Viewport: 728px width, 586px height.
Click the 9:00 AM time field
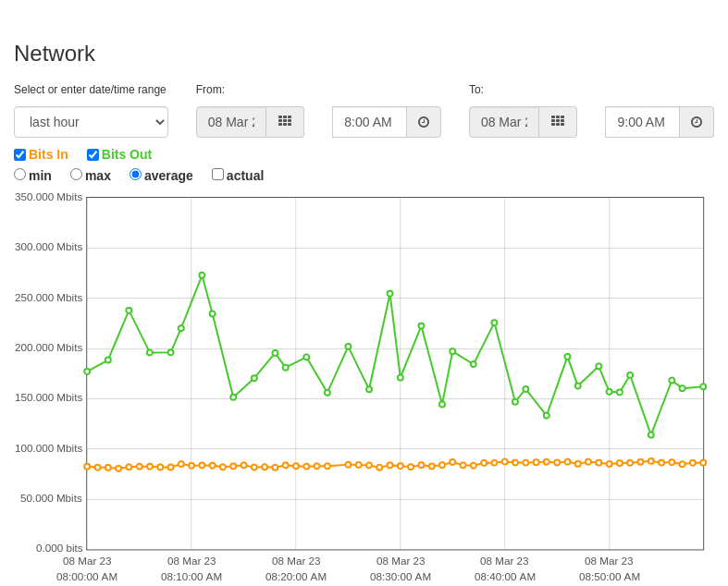(643, 122)
